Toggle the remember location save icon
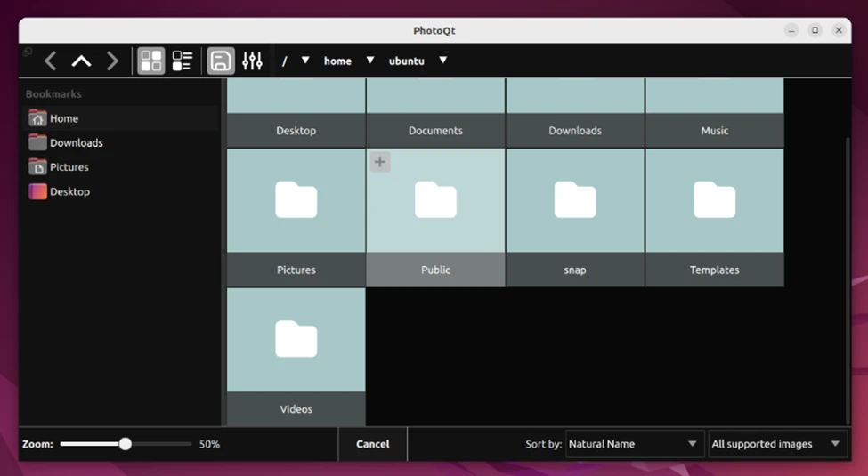Image resolution: width=868 pixels, height=476 pixels. click(221, 61)
